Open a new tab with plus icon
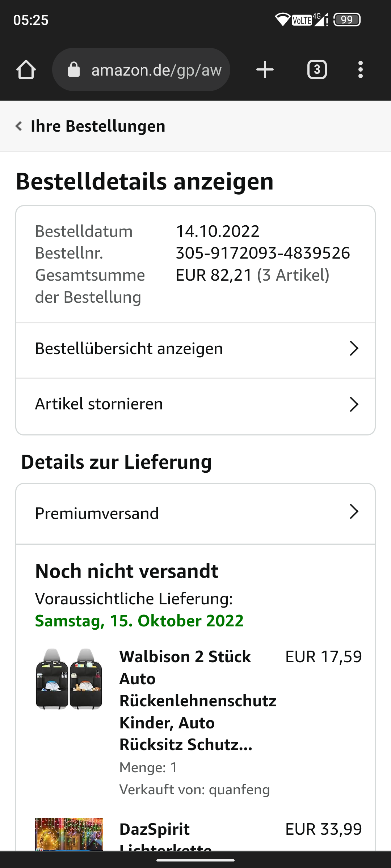The image size is (391, 868). pyautogui.click(x=265, y=69)
